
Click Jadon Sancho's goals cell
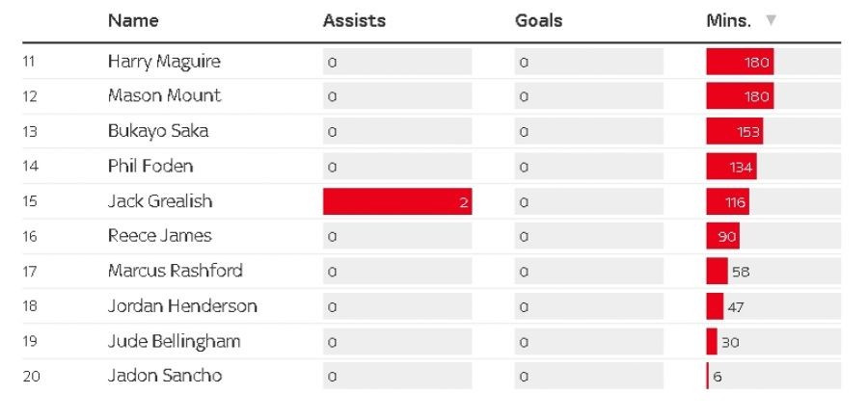[x=588, y=376]
